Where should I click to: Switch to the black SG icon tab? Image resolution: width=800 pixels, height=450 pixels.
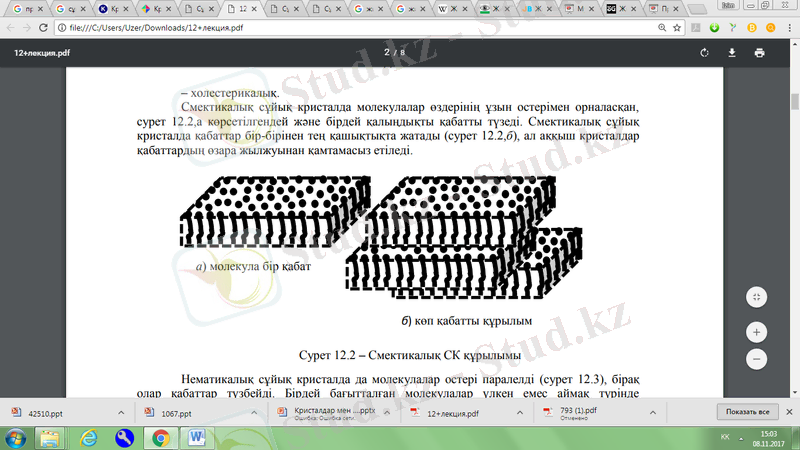click(x=621, y=9)
